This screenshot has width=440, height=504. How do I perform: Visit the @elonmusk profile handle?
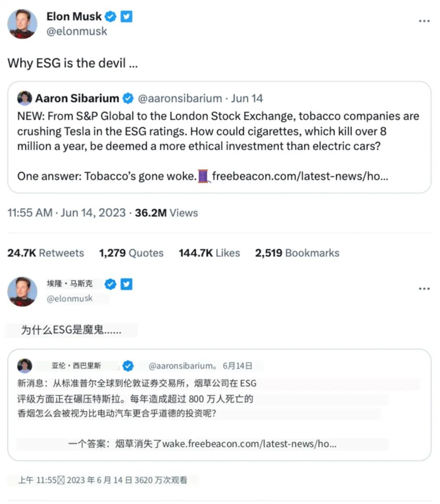pyautogui.click(x=77, y=31)
